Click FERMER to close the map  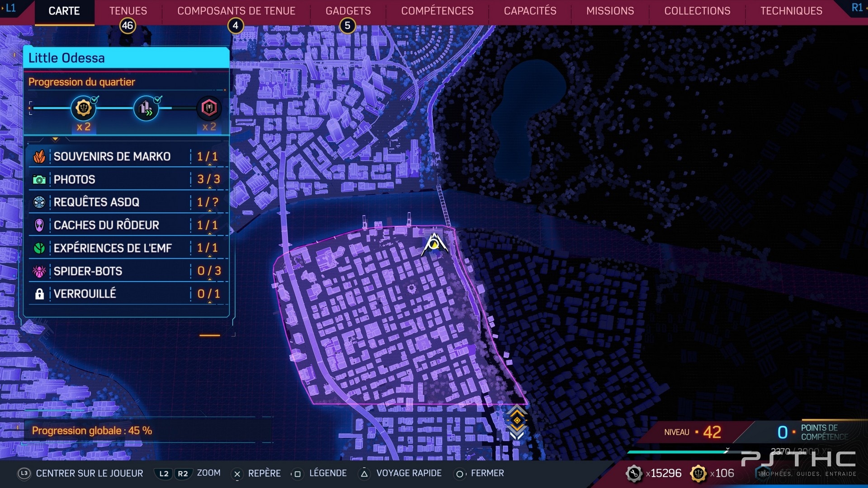tap(487, 473)
